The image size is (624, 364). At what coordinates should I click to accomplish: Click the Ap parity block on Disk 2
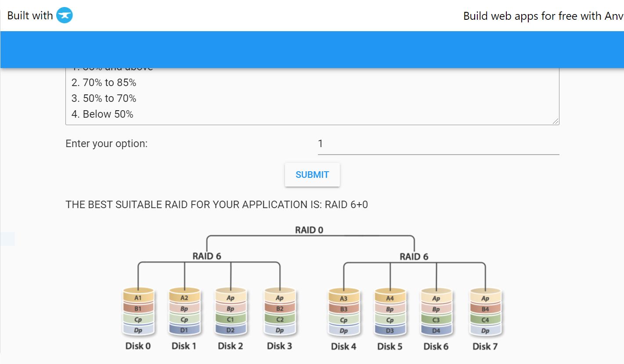point(231,297)
